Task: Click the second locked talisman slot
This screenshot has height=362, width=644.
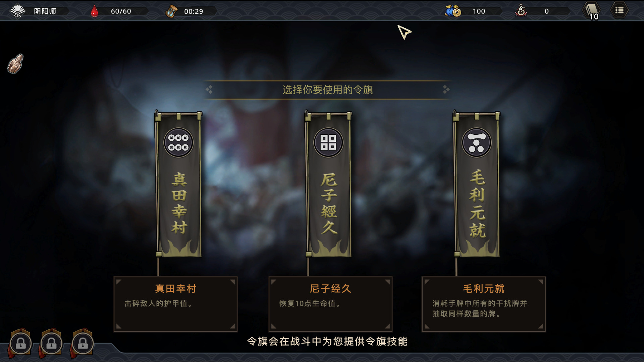Action: click(51, 343)
